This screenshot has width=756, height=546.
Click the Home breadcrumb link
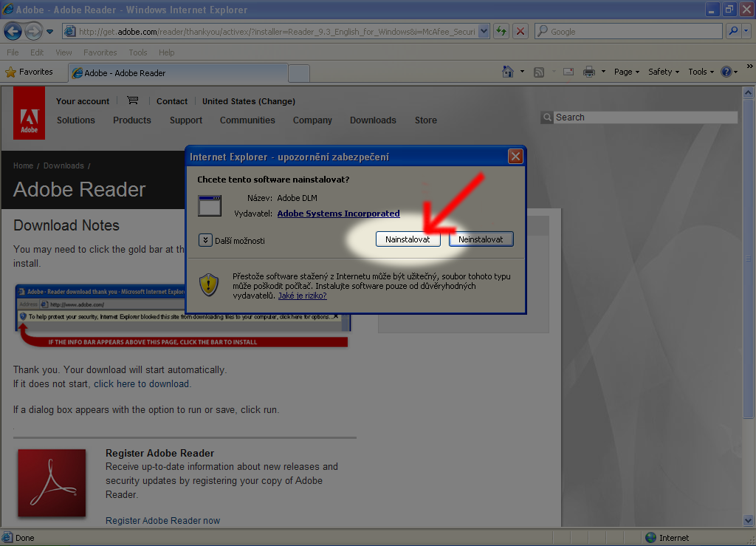(23, 165)
